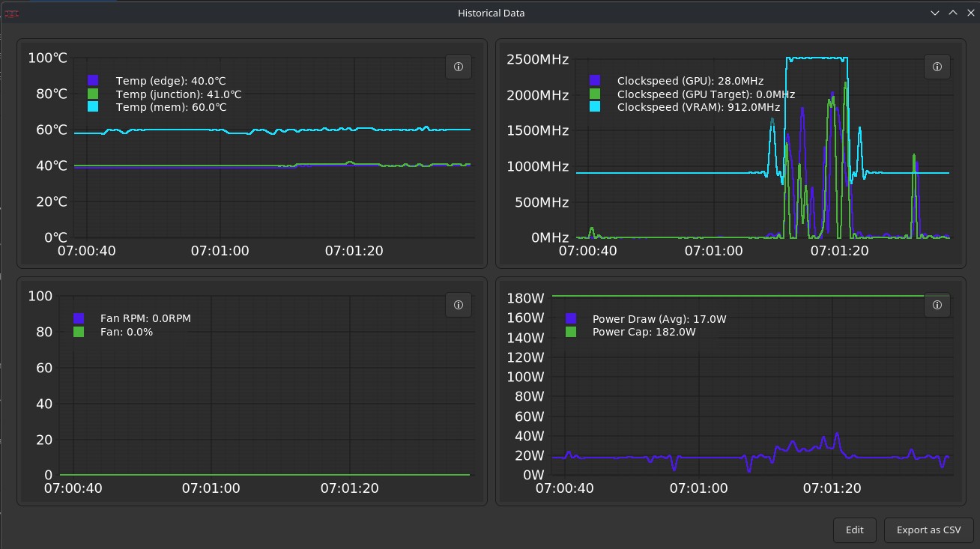The width and height of the screenshot is (980, 549).
Task: Click the Temp (edge) purple legend swatch
Action: tap(93, 80)
